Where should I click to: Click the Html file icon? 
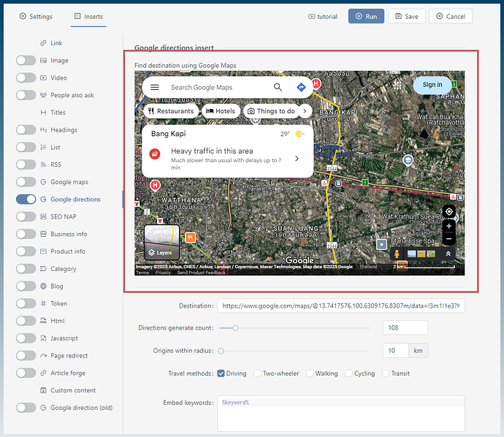point(43,321)
